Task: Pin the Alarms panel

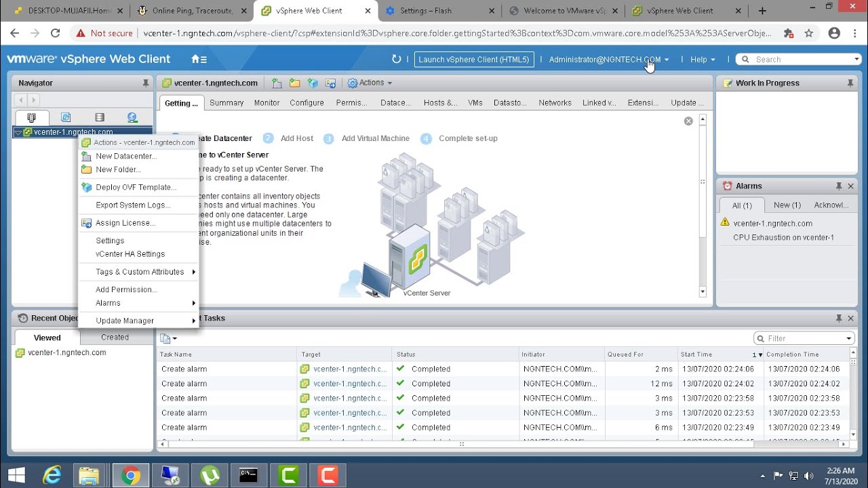Action: coord(839,186)
